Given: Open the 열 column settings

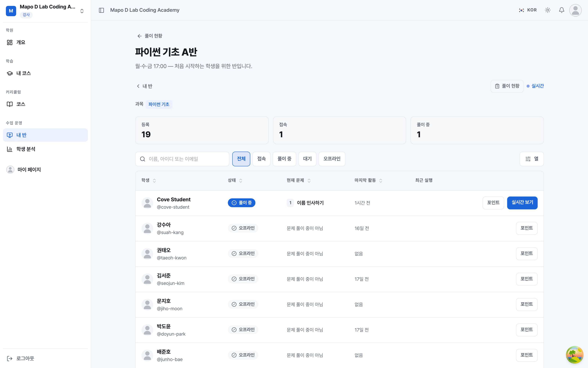Looking at the screenshot, I should (x=532, y=159).
